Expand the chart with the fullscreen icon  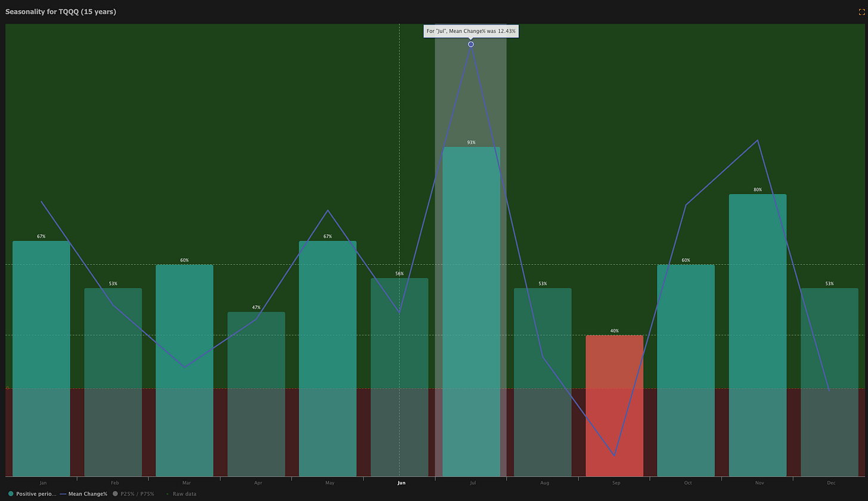tap(861, 12)
